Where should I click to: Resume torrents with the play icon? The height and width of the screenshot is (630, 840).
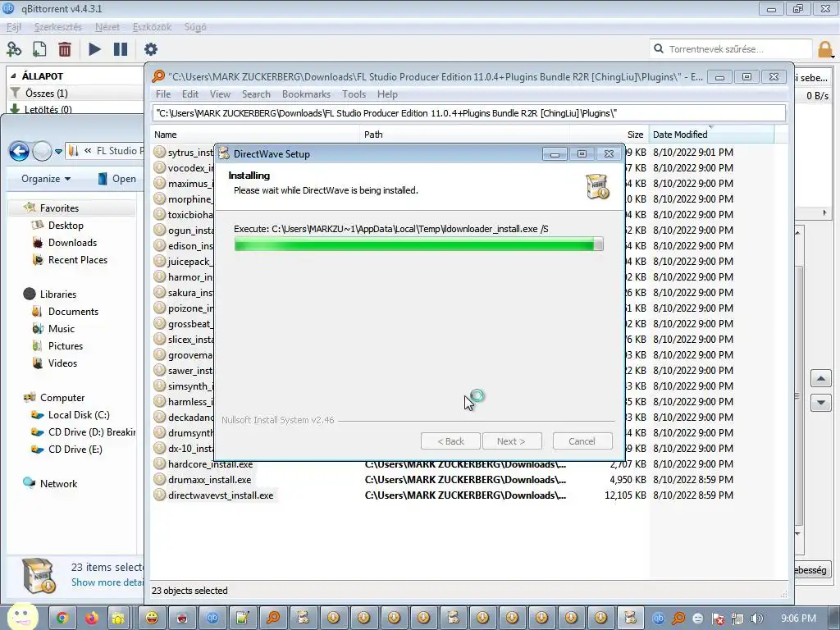click(94, 49)
